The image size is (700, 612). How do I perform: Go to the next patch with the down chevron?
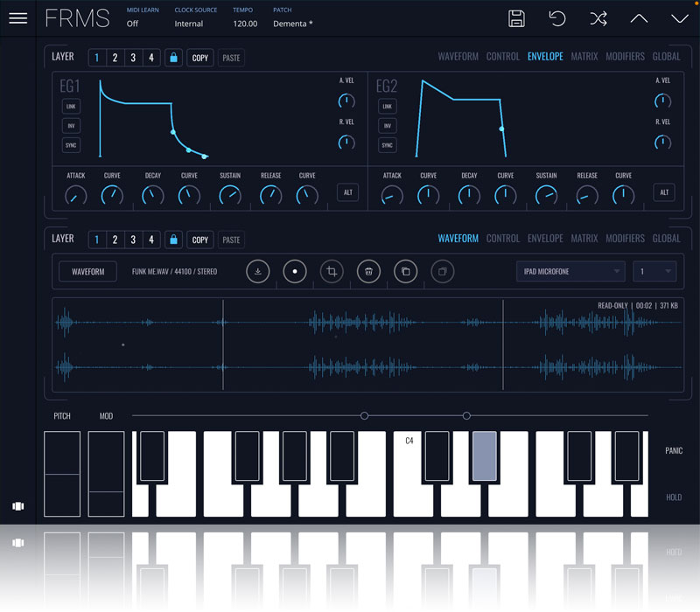pos(680,18)
